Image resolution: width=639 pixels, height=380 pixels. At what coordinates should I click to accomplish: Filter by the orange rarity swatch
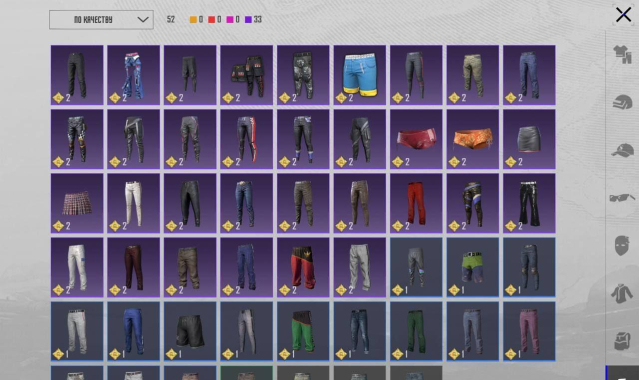point(193,20)
